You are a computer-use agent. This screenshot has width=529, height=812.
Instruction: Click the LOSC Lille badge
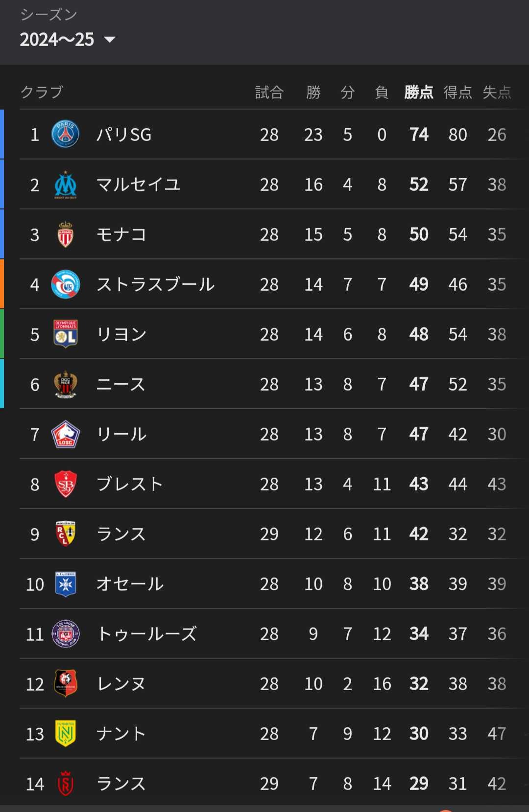(66, 434)
